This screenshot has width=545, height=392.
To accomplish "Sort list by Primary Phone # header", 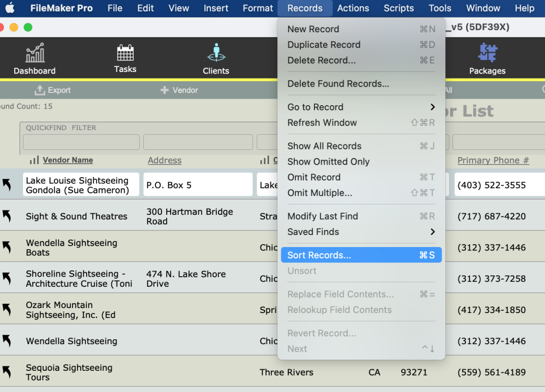I will pos(493,160).
